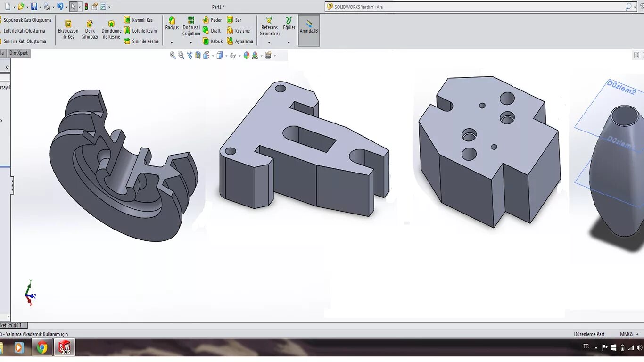The width and height of the screenshot is (644, 362).
Task: Select the Ekstrüzyon ile Kes tool
Action: pyautogui.click(x=68, y=30)
